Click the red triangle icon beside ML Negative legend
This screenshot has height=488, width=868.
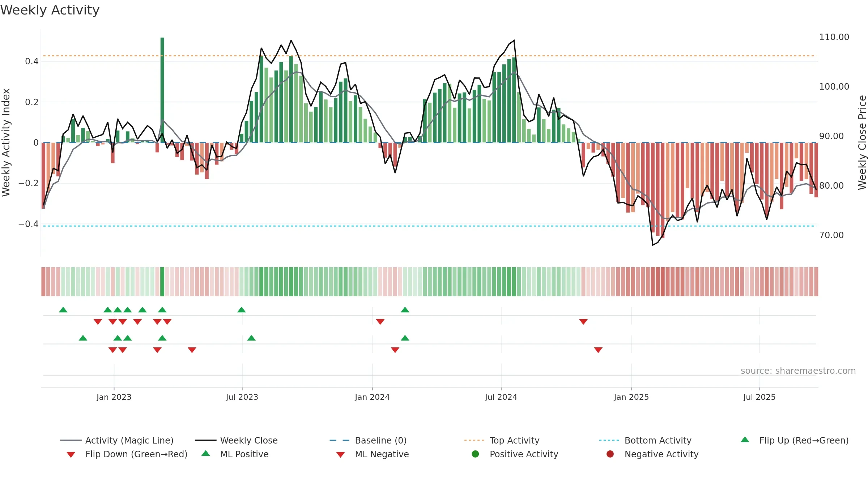tap(340, 455)
